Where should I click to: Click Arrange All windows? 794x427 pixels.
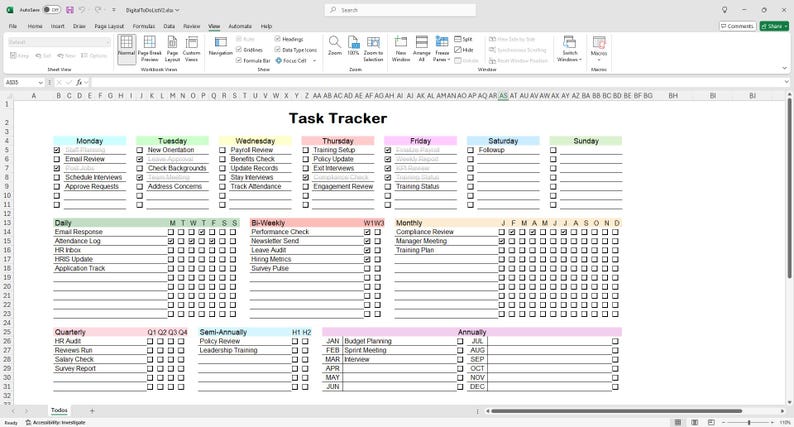click(x=421, y=49)
